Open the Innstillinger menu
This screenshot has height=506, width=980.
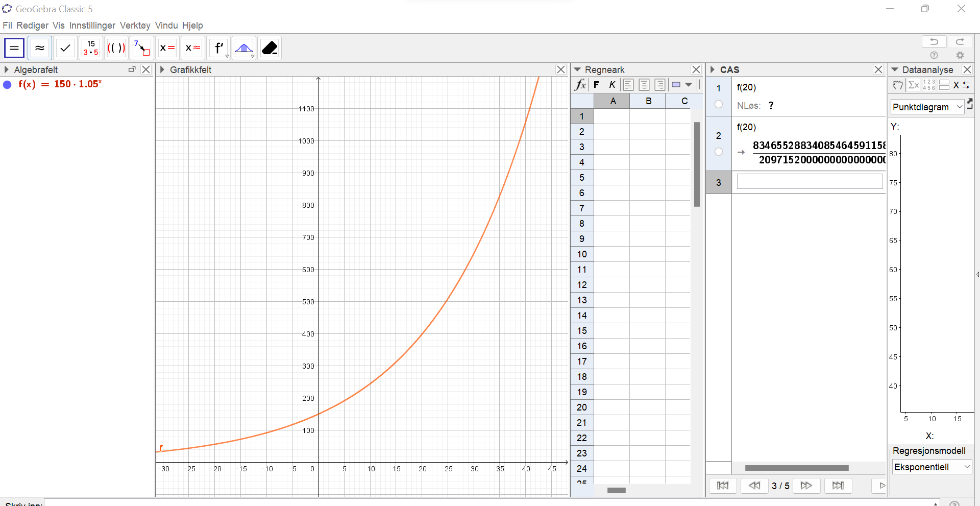pyautogui.click(x=92, y=26)
